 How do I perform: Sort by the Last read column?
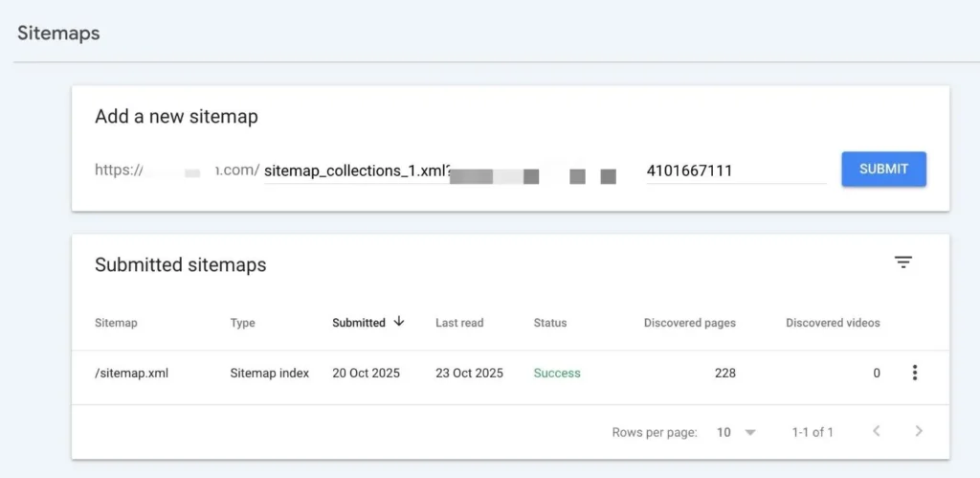coord(459,323)
